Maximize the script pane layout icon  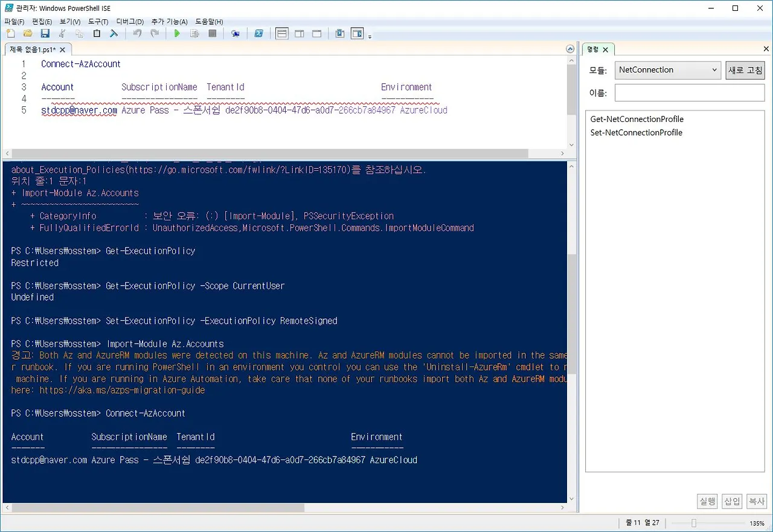pyautogui.click(x=316, y=34)
